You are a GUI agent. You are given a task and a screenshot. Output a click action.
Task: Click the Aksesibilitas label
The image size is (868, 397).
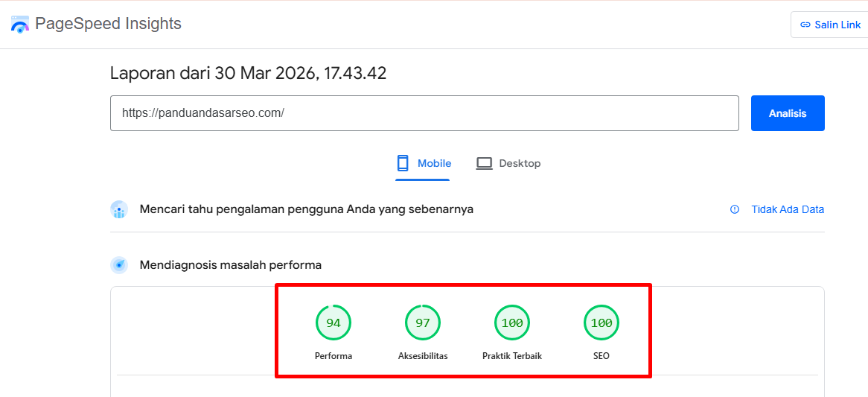pyautogui.click(x=423, y=356)
